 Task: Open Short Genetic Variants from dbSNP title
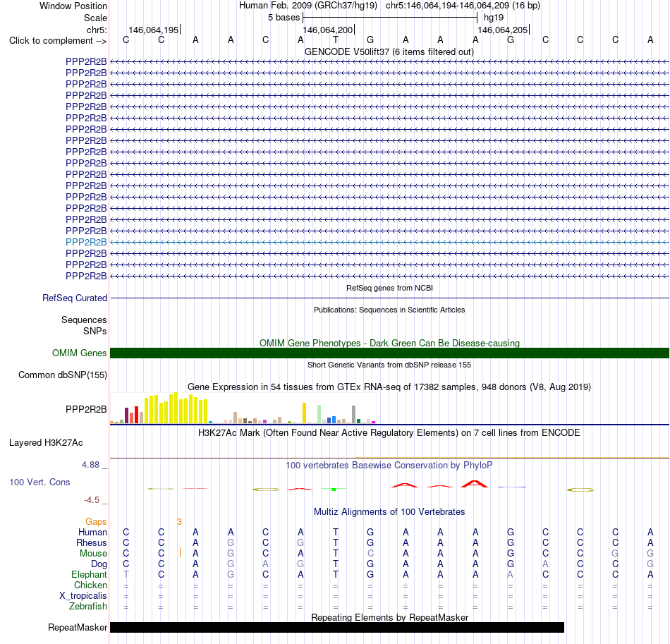pyautogui.click(x=389, y=365)
